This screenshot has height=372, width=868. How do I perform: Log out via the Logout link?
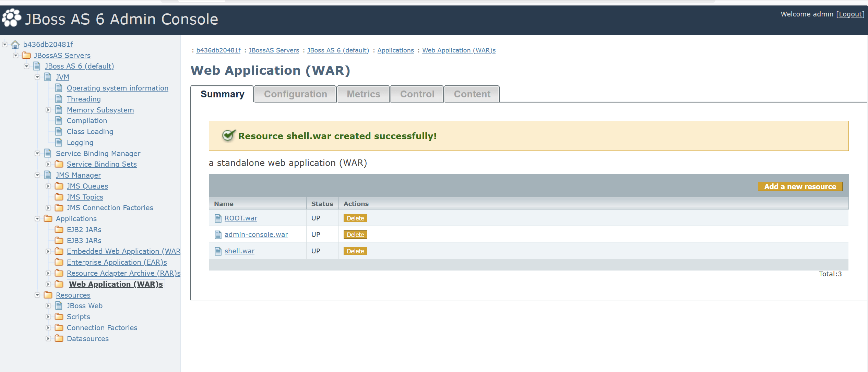[850, 14]
